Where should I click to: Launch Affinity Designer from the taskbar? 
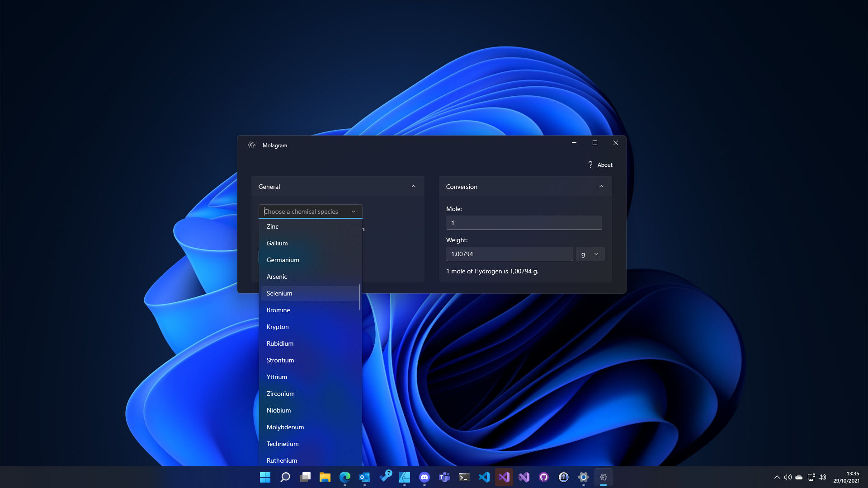pos(405,477)
